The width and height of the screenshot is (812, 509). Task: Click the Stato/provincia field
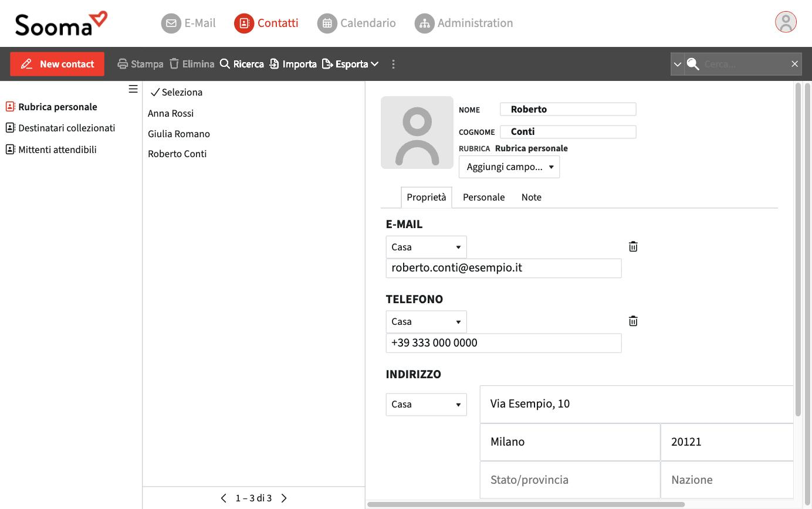pyautogui.click(x=570, y=480)
